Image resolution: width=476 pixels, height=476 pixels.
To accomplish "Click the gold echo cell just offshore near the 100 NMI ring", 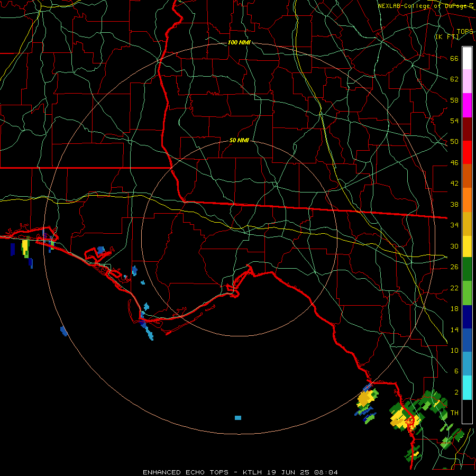I will 365,399.
